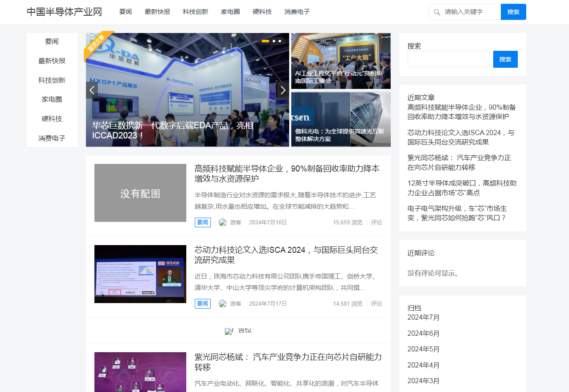Select 最新快报 in the left sidebar
This screenshot has height=392, width=569.
(52, 61)
